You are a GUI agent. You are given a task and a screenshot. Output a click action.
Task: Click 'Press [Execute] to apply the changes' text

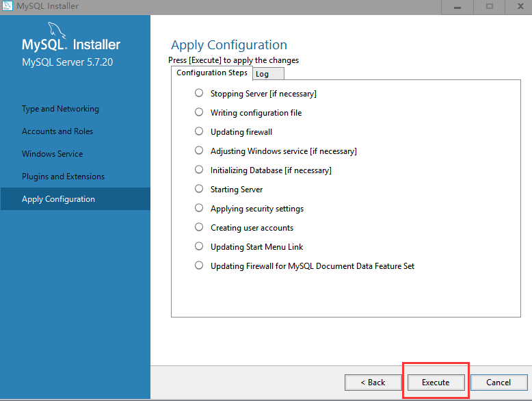pos(233,60)
